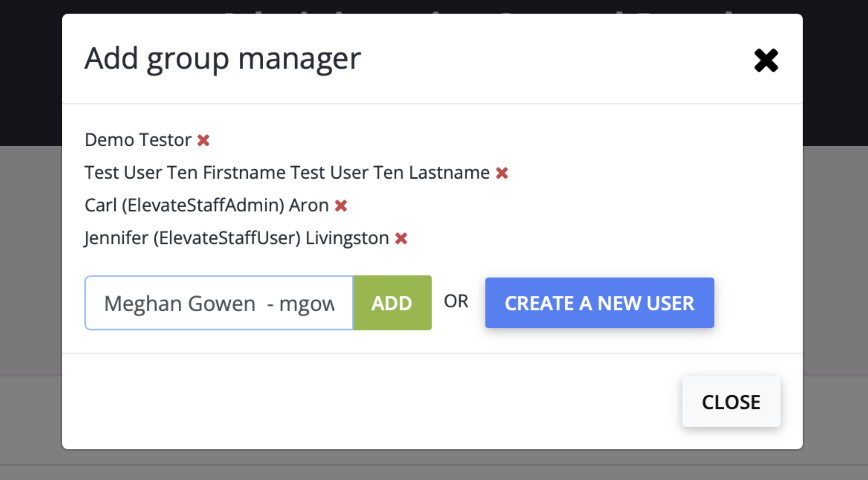This screenshot has height=480, width=868.
Task: Remove Test User Ten Lastname manager
Action: point(502,173)
